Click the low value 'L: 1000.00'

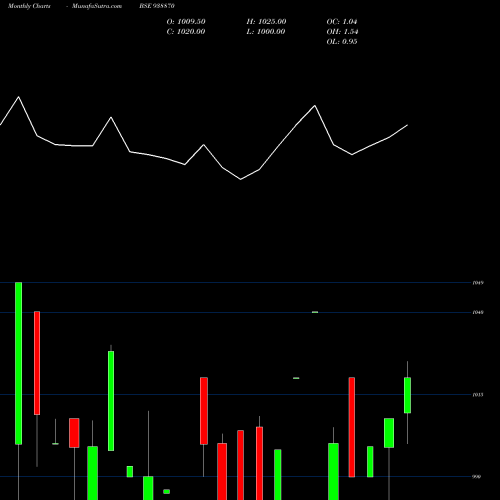pos(266,32)
